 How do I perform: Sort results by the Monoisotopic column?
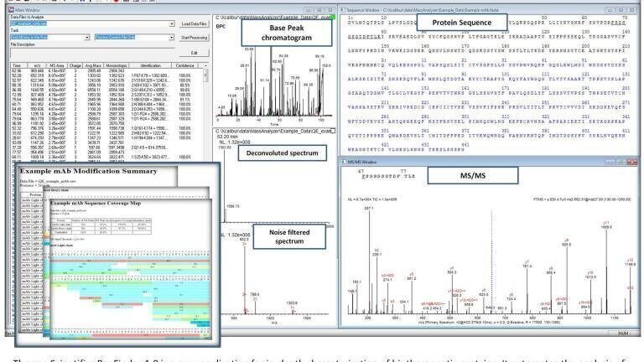(117, 65)
